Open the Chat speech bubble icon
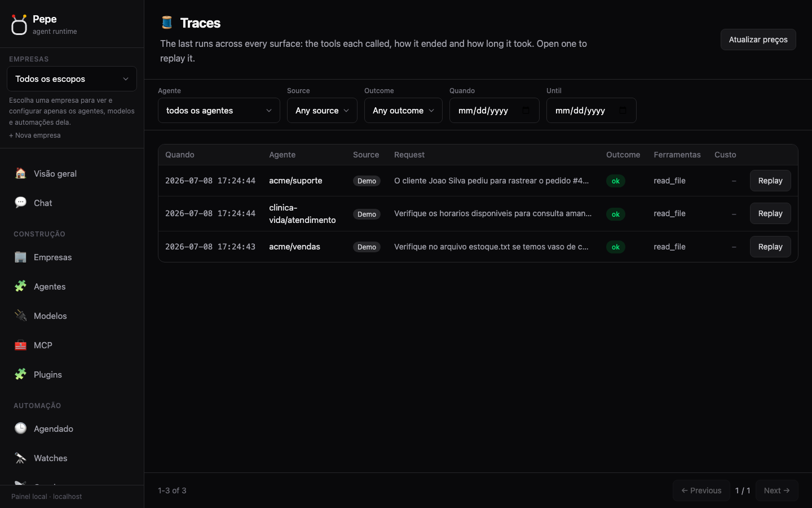 point(21,203)
